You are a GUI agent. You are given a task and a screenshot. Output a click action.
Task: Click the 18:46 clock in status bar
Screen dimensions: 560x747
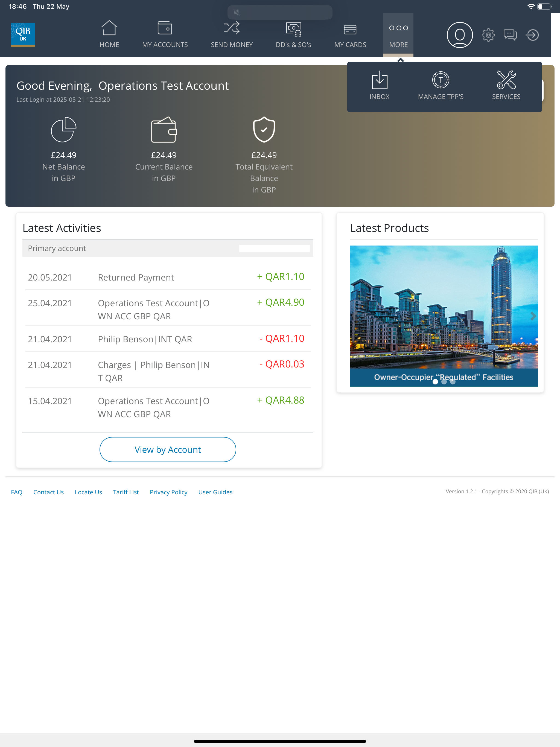pyautogui.click(x=17, y=6)
